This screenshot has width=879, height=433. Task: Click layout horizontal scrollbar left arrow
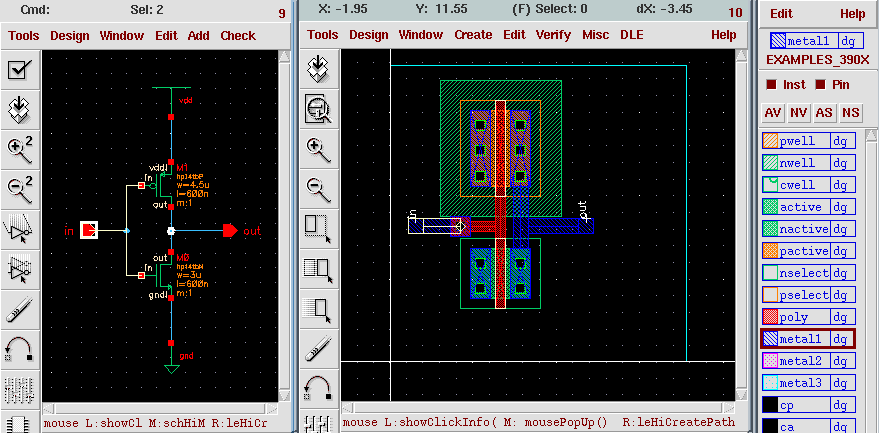pyautogui.click(x=348, y=408)
